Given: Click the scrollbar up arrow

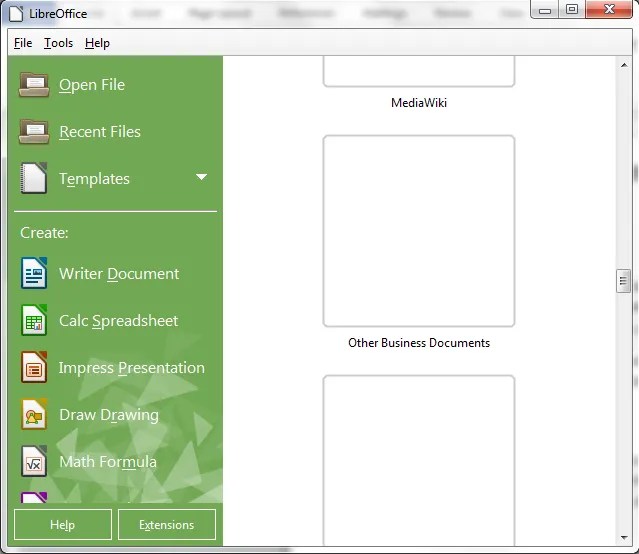Looking at the screenshot, I should tap(624, 65).
